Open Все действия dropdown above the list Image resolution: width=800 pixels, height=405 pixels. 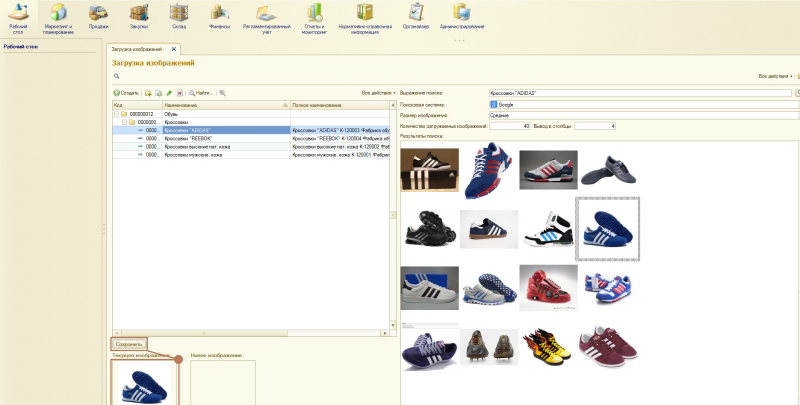pos(378,93)
